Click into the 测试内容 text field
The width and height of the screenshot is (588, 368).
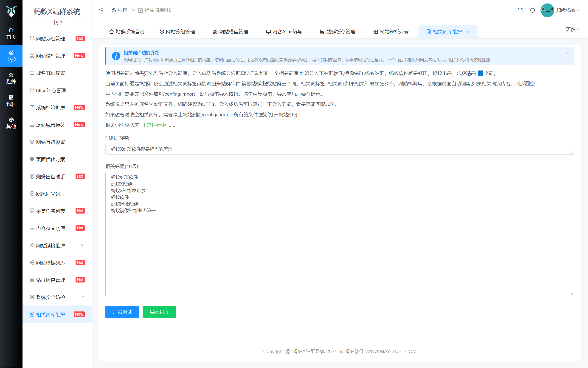pos(339,149)
